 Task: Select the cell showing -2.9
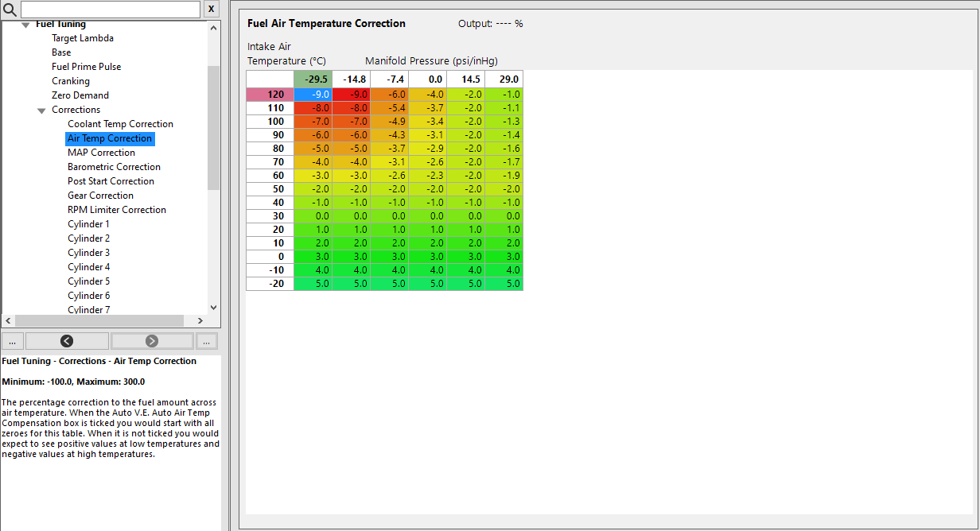click(428, 148)
